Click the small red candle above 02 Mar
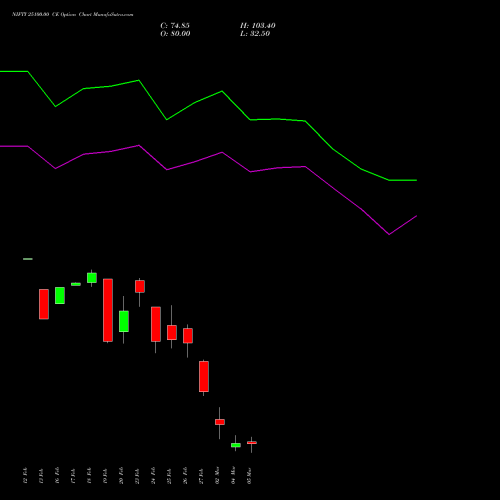Screen dimensions: 500x500 tap(220, 422)
